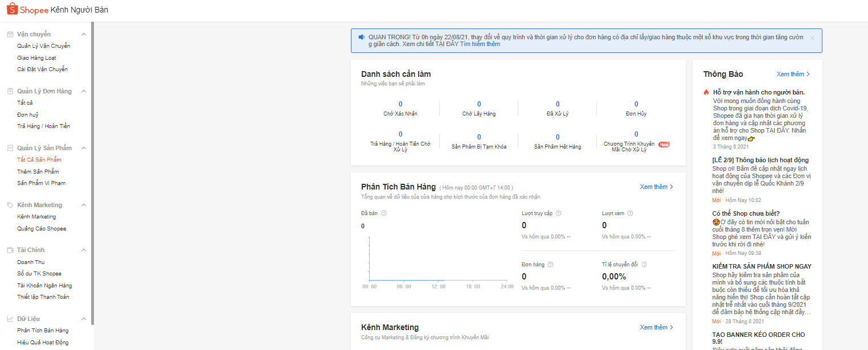Click the Kênh Marketing tag icon in sidebar

(10, 205)
